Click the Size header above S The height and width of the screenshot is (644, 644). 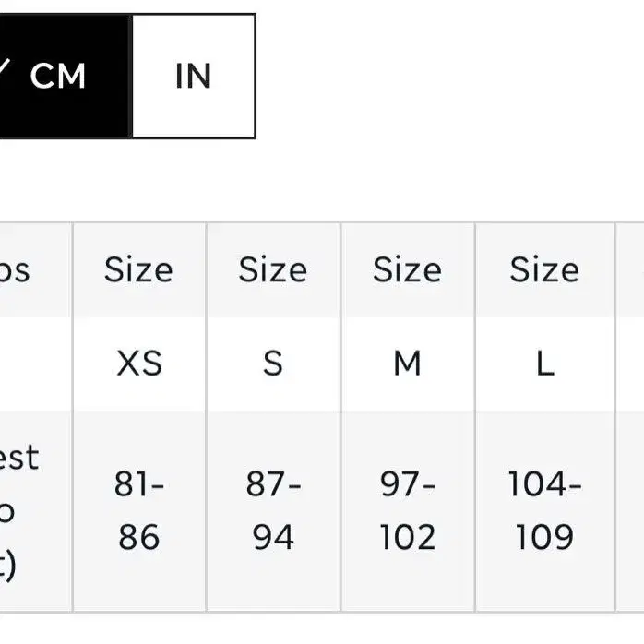click(273, 269)
